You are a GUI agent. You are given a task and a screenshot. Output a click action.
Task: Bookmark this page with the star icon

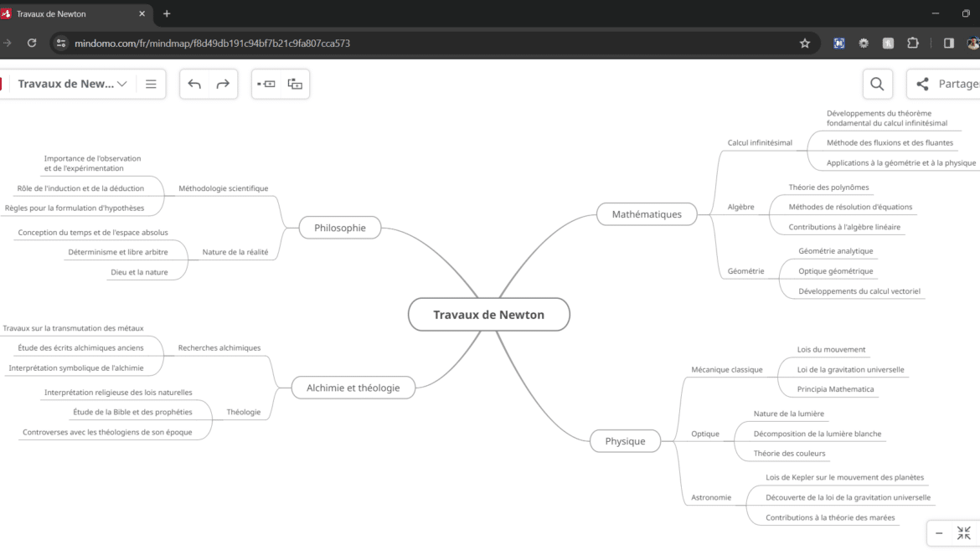[805, 44]
